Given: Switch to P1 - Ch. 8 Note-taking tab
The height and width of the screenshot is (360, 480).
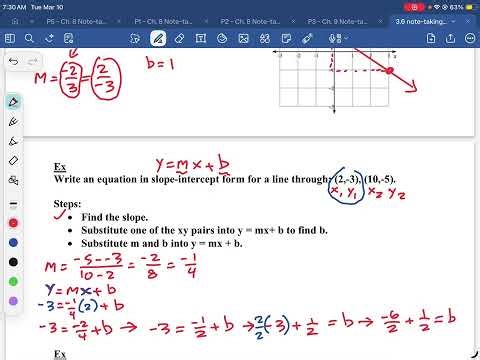Looking at the screenshot, I should tap(163, 21).
